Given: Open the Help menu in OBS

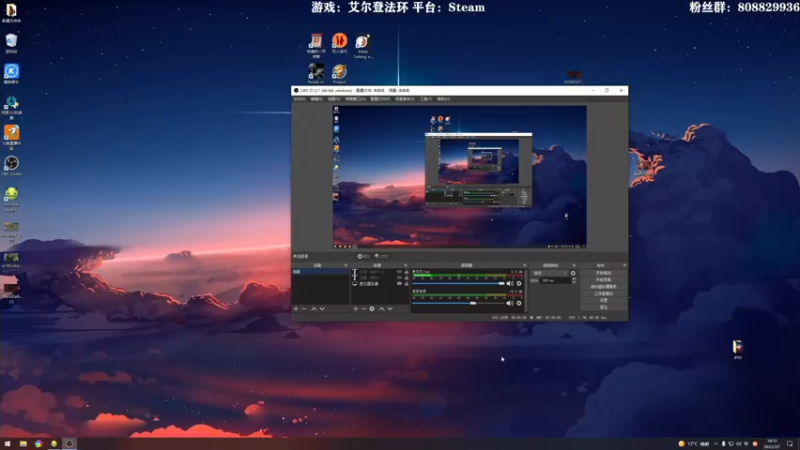Looking at the screenshot, I should 443,99.
